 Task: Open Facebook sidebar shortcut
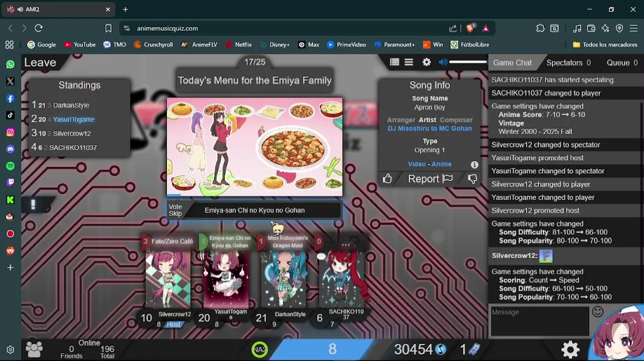pyautogui.click(x=10, y=98)
